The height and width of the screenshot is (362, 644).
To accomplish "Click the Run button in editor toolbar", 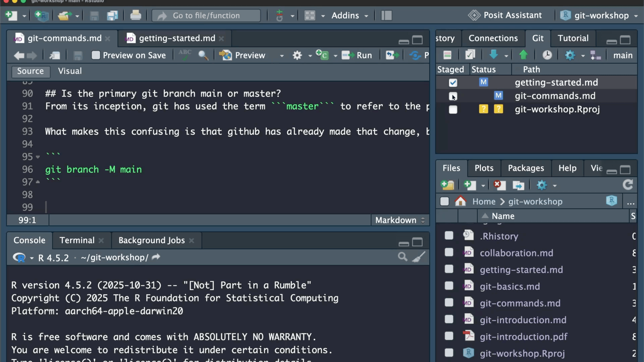I will (357, 55).
